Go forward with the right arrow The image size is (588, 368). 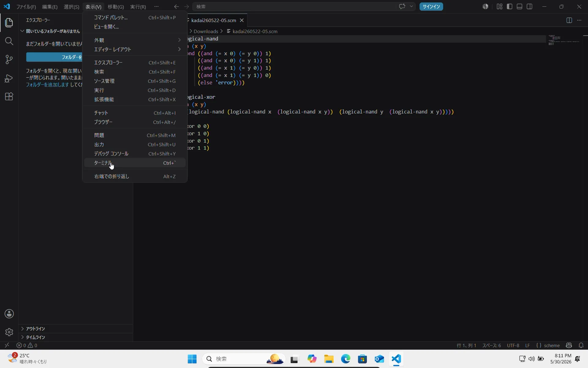pos(187,6)
